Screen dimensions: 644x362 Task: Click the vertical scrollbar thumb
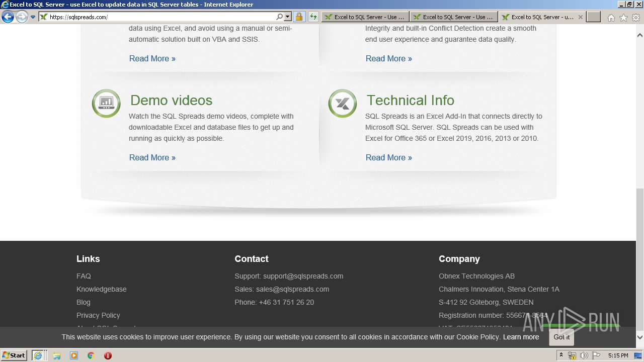[x=640, y=259]
